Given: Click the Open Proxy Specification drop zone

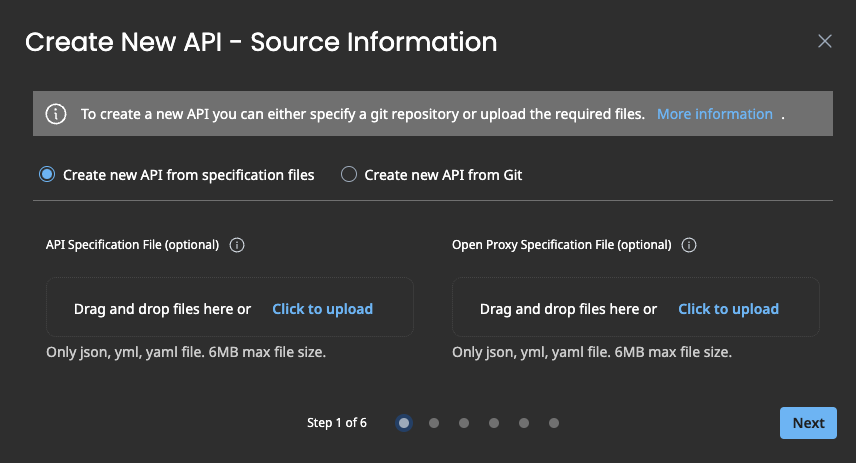Looking at the screenshot, I should click(635, 307).
